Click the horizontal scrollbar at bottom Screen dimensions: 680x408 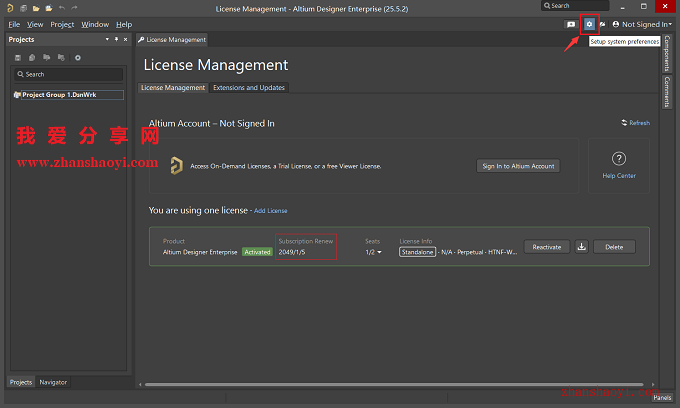(x=394, y=384)
